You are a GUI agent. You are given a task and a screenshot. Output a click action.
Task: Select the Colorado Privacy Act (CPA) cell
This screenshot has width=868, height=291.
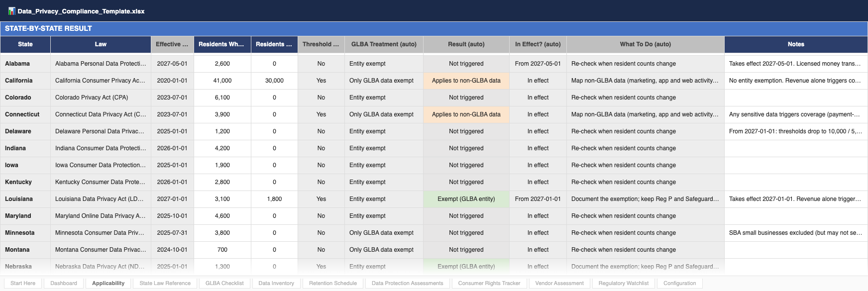click(x=101, y=97)
